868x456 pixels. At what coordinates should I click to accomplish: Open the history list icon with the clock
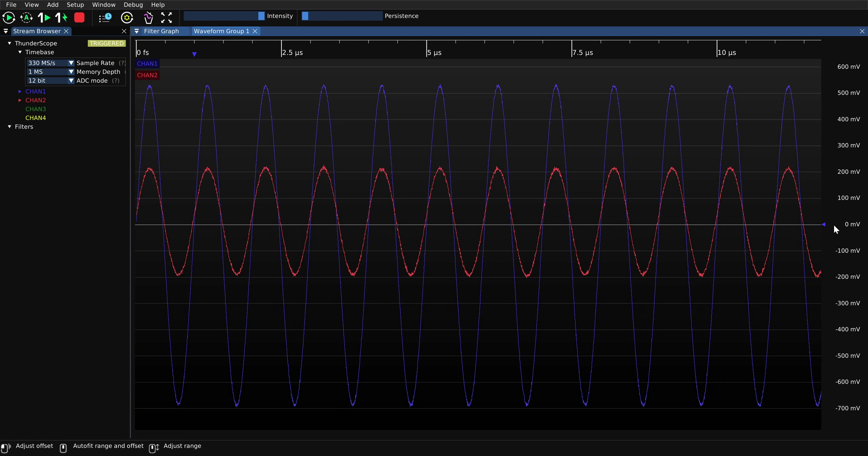[x=105, y=18]
